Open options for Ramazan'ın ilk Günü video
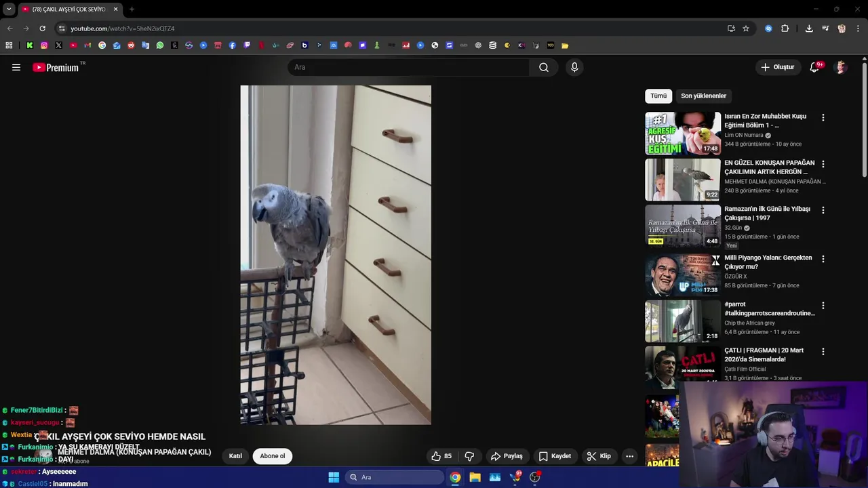This screenshot has width=868, height=488. coord(823,210)
